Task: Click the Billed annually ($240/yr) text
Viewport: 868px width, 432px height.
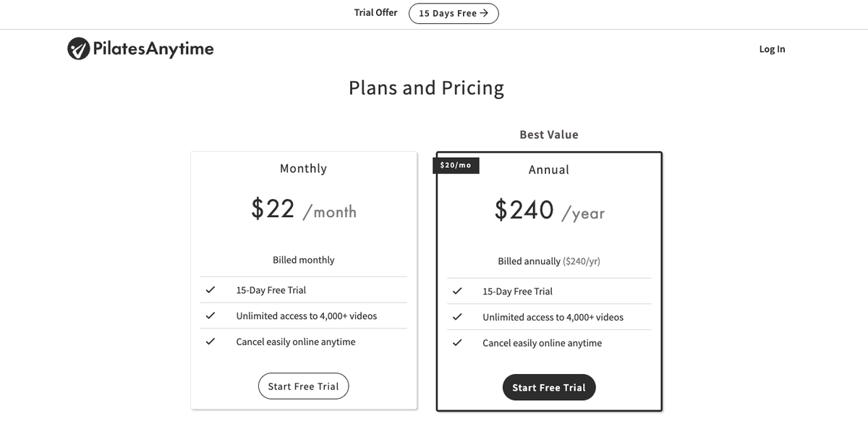Action: click(549, 260)
